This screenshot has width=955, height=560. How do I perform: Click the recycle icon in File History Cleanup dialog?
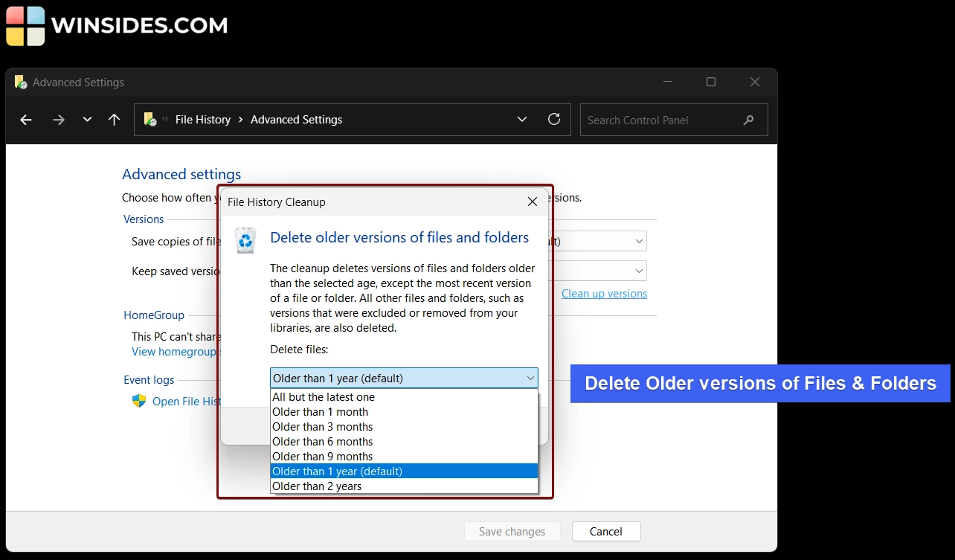click(245, 239)
